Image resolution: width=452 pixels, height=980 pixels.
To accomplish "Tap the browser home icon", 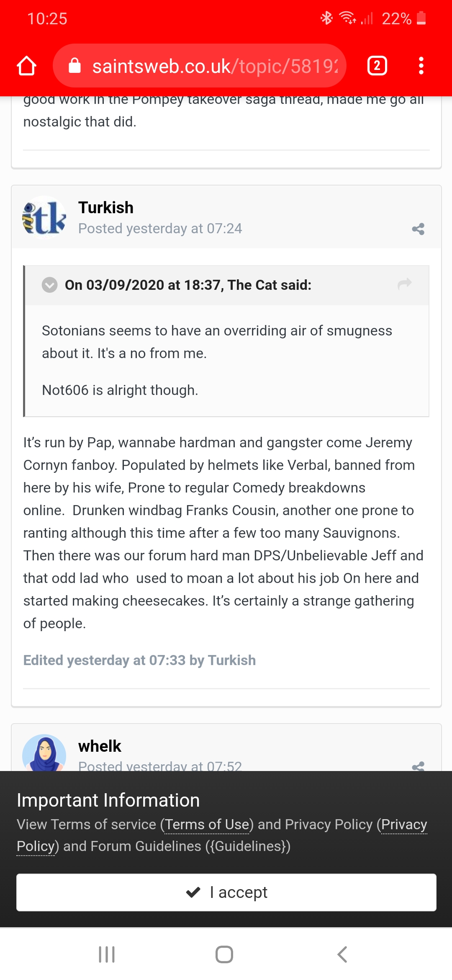I will pos(26,66).
